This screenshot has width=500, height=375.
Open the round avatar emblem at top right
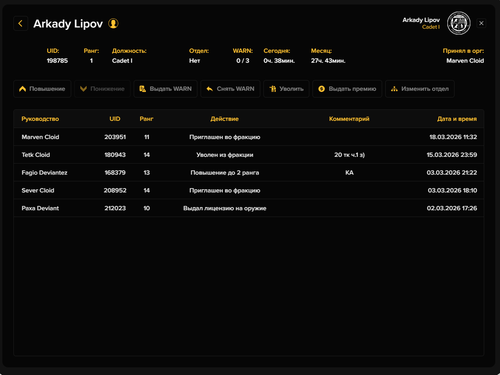pyautogui.click(x=459, y=23)
